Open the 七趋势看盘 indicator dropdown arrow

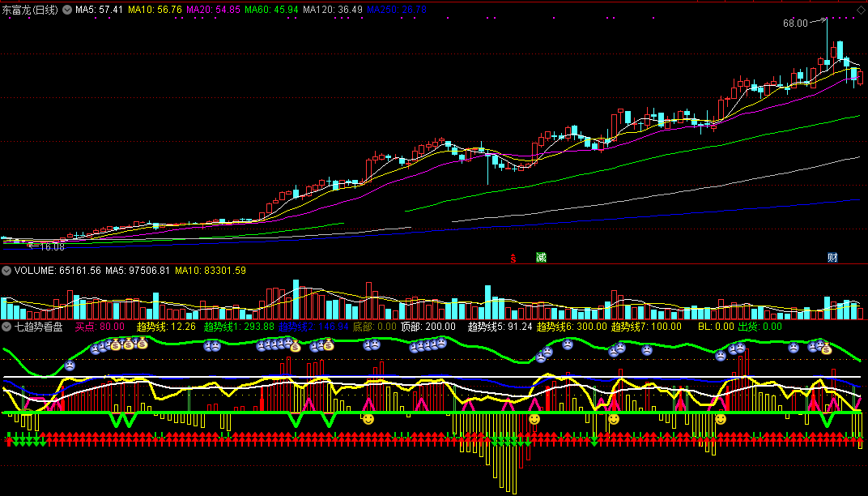[x=6, y=327]
